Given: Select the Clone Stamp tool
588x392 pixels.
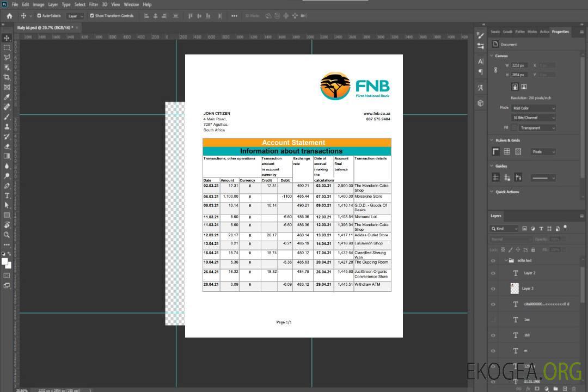Looking at the screenshot, I should [x=7, y=126].
